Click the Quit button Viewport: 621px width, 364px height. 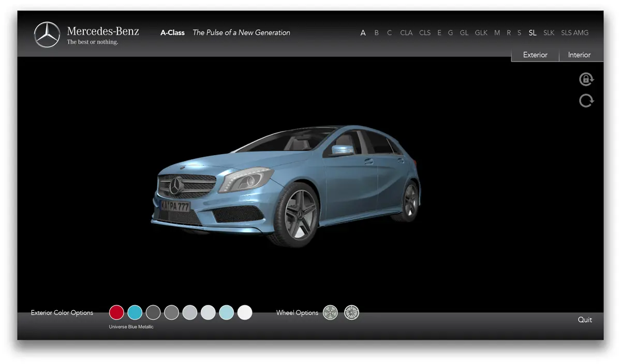[x=585, y=320]
